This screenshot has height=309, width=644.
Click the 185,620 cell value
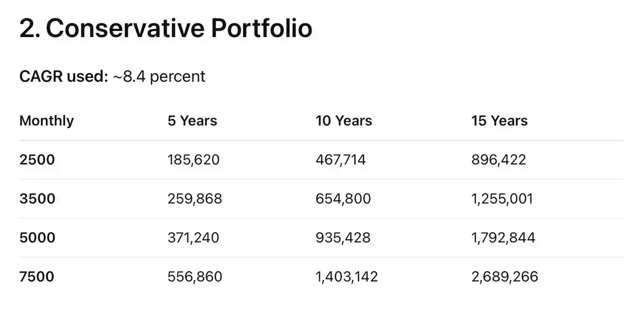pos(194,160)
